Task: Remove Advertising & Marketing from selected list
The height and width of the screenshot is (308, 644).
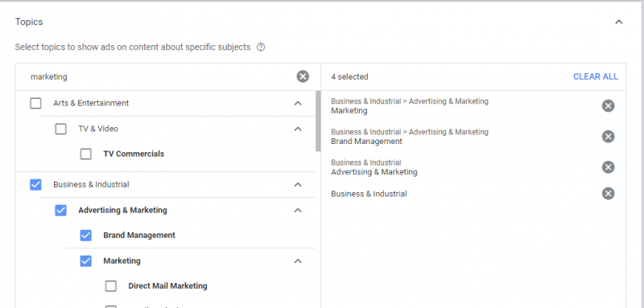Action: (609, 167)
